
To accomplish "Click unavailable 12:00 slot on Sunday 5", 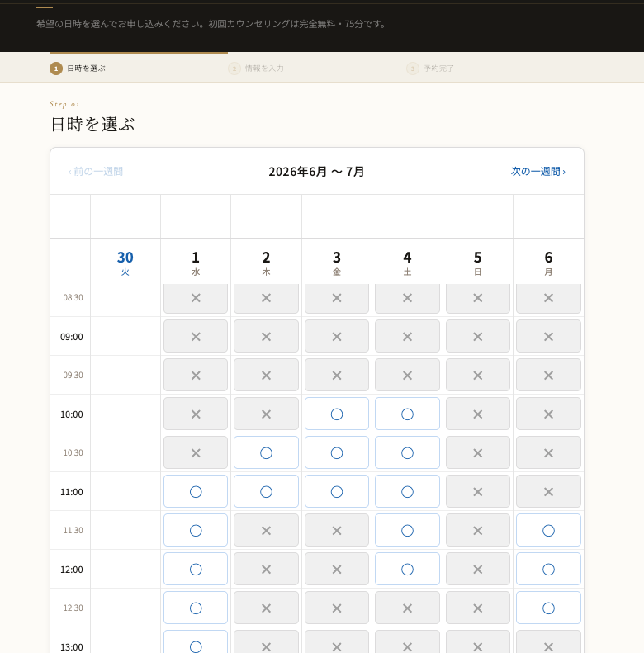I will (x=478, y=569).
